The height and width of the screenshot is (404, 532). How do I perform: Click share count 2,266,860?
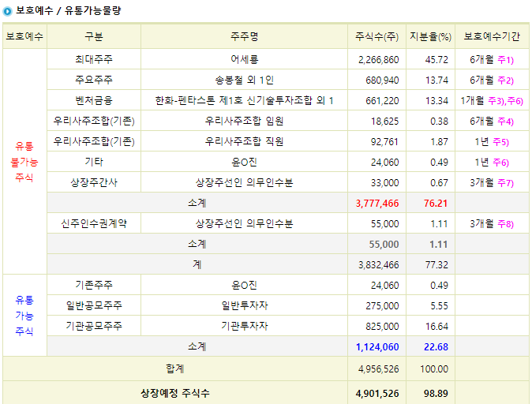[378, 60]
